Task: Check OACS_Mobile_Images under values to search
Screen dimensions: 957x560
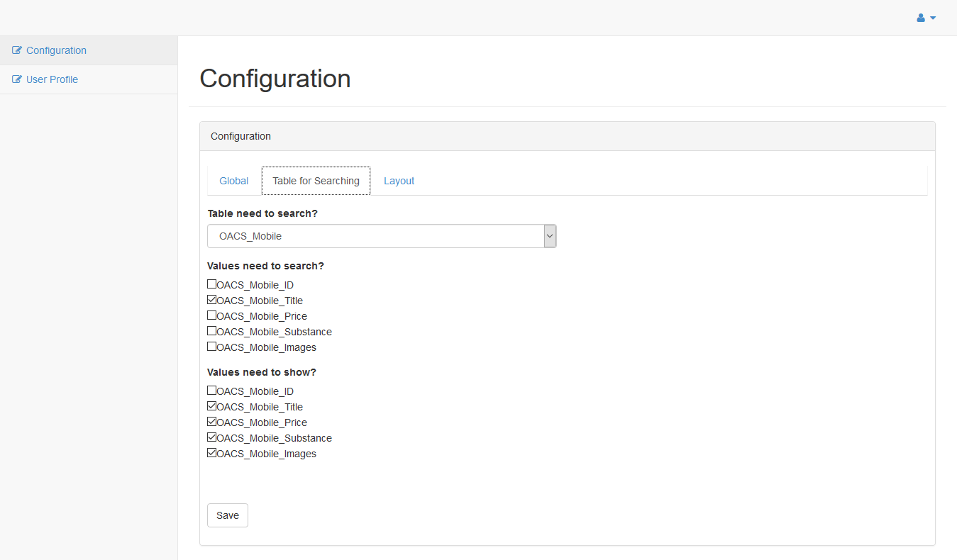Action: point(212,347)
